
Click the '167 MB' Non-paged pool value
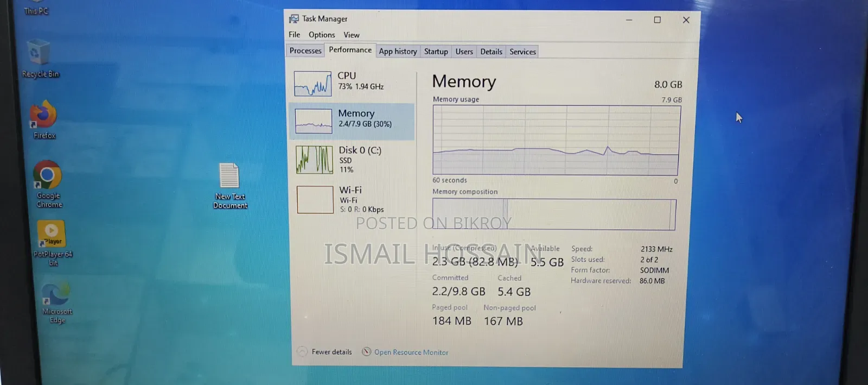pos(503,321)
